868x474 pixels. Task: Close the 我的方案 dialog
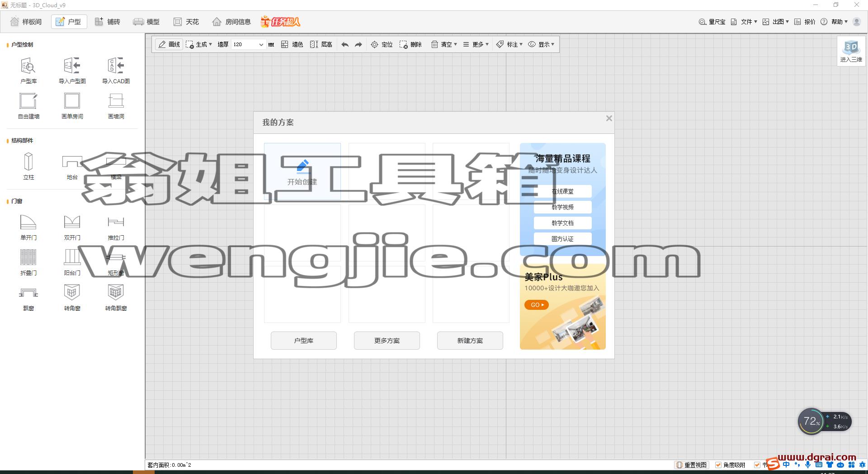pyautogui.click(x=609, y=118)
